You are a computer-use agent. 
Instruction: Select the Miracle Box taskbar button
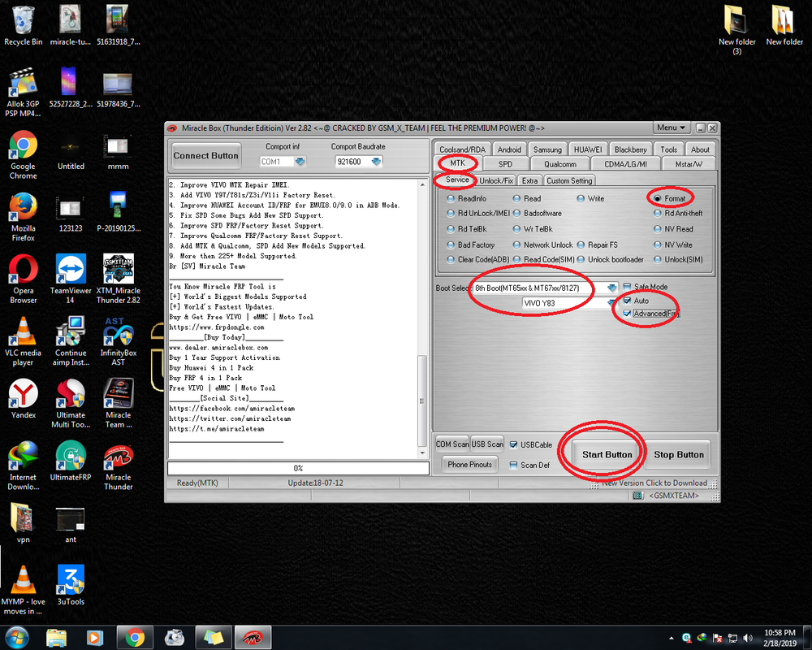[253, 637]
